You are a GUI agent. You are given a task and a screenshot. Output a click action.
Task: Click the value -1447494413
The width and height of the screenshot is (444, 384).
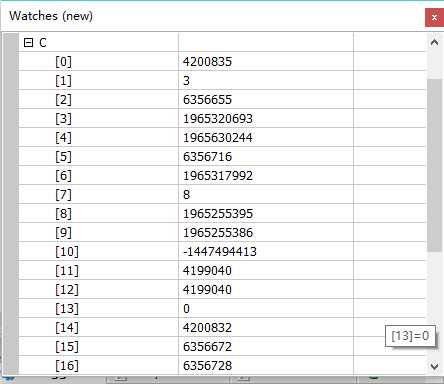pyautogui.click(x=220, y=252)
